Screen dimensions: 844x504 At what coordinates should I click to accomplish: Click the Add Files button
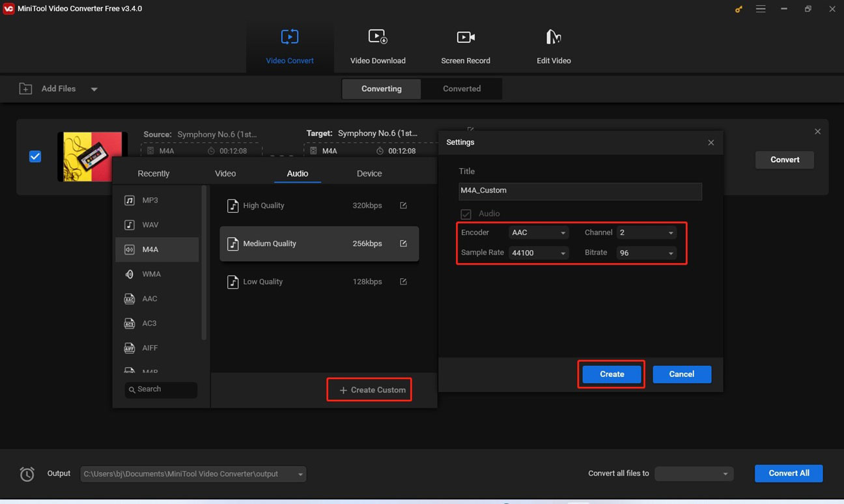[x=48, y=89]
